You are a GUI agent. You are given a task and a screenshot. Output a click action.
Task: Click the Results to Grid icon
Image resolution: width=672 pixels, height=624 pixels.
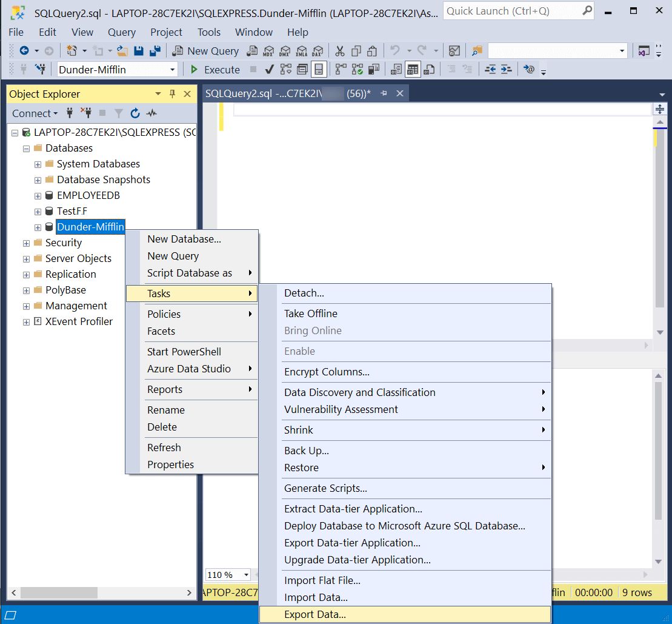click(x=413, y=69)
